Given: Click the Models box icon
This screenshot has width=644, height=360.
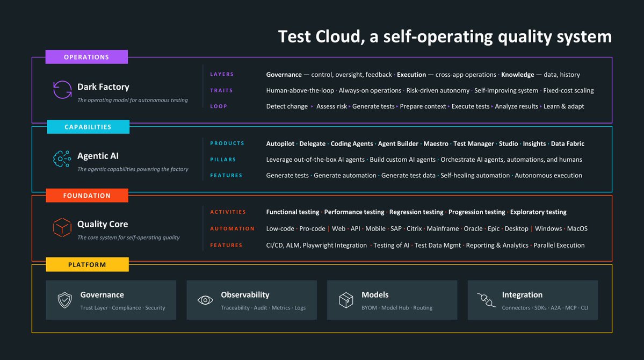Looking at the screenshot, I should pyautogui.click(x=346, y=300).
